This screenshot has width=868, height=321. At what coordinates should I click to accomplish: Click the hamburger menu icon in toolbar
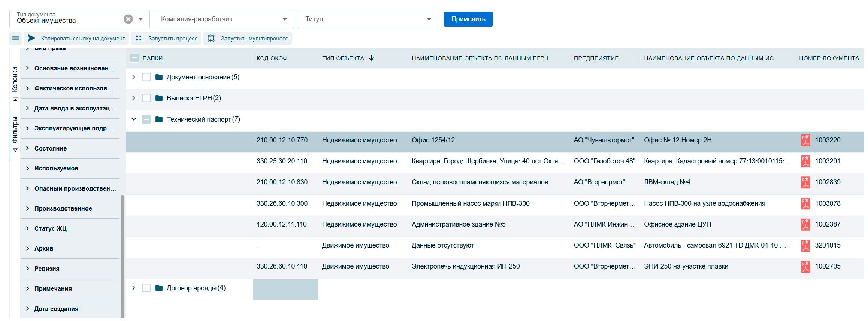(15, 38)
